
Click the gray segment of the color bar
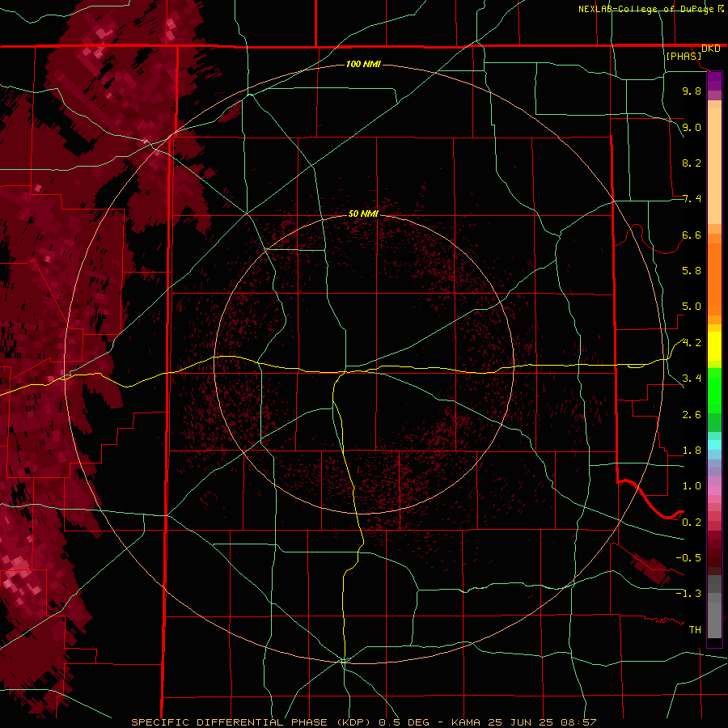[714, 608]
